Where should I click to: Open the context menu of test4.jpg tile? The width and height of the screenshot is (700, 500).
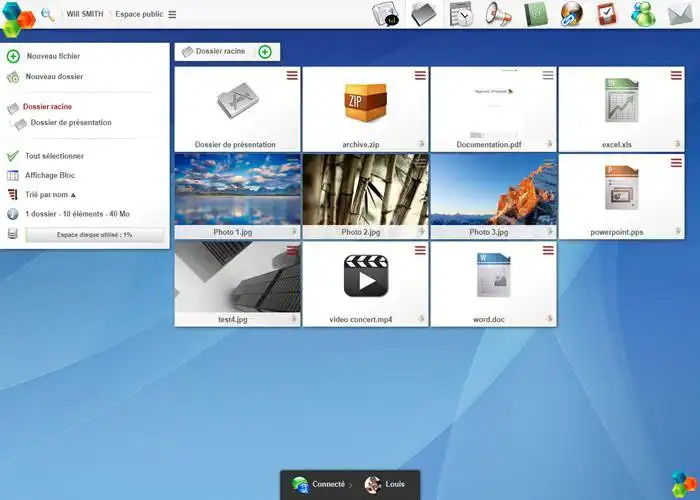292,250
